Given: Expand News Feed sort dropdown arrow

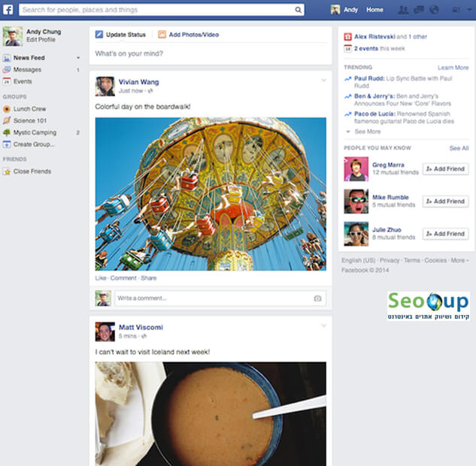Looking at the screenshot, I should point(78,58).
